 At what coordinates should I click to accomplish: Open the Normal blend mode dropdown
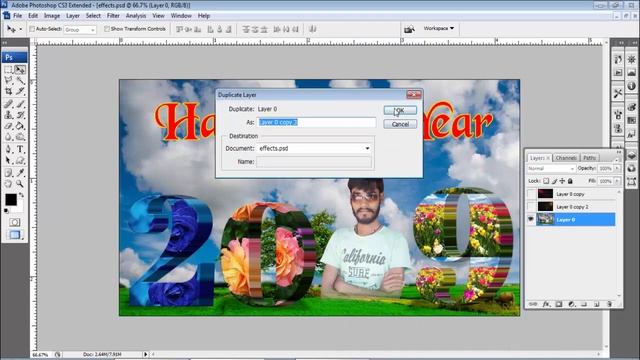pos(551,169)
